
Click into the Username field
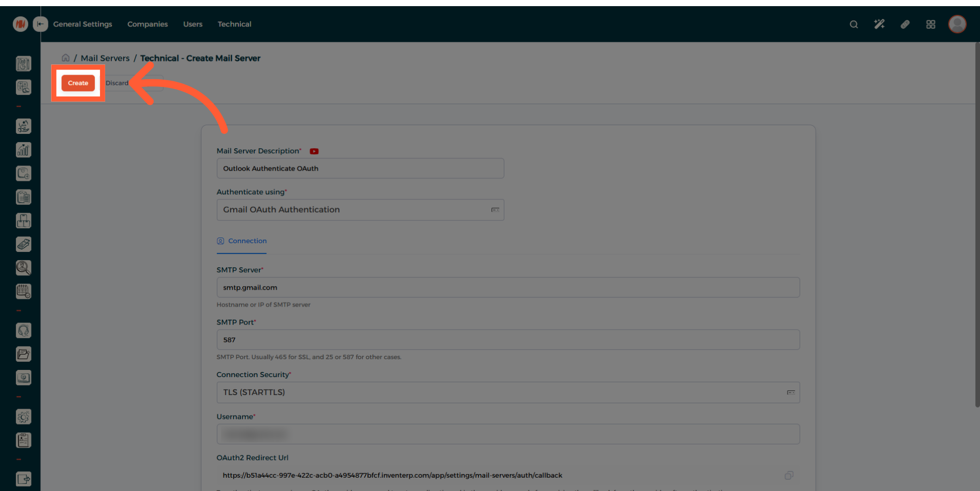point(508,434)
